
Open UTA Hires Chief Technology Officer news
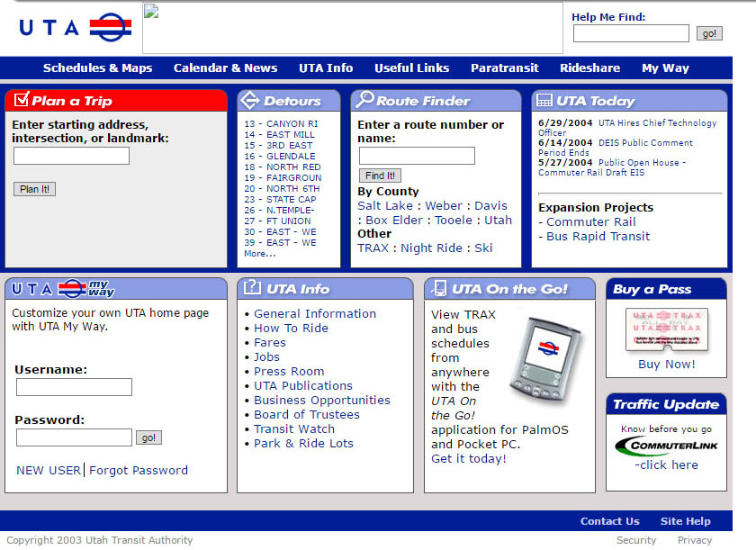click(627, 128)
